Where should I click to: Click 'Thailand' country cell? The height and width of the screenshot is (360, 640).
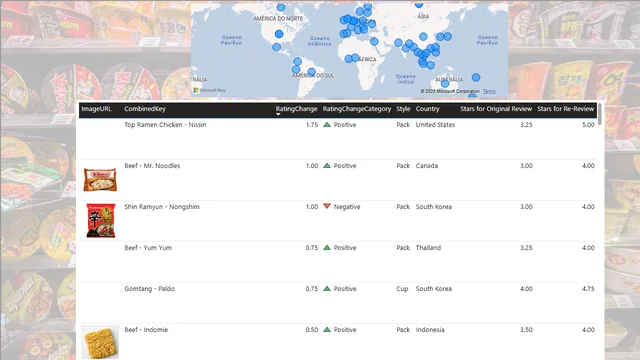click(428, 248)
